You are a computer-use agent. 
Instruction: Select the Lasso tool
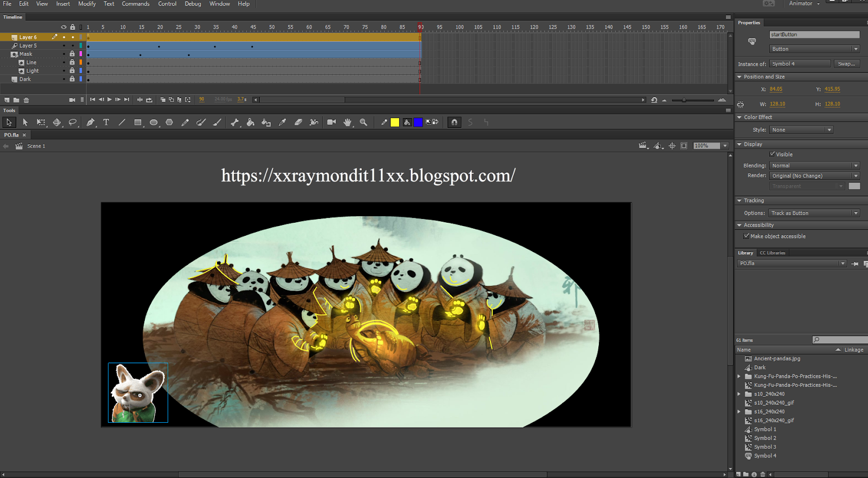coord(73,122)
